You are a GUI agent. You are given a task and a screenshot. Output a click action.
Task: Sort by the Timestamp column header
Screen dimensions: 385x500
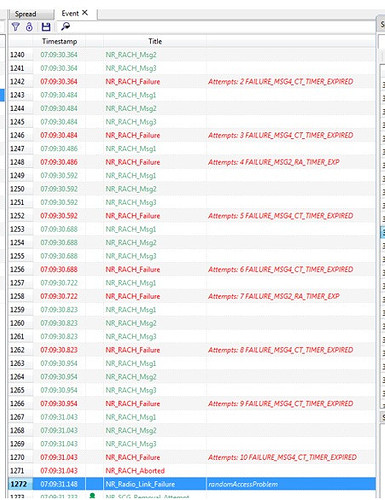59,41
